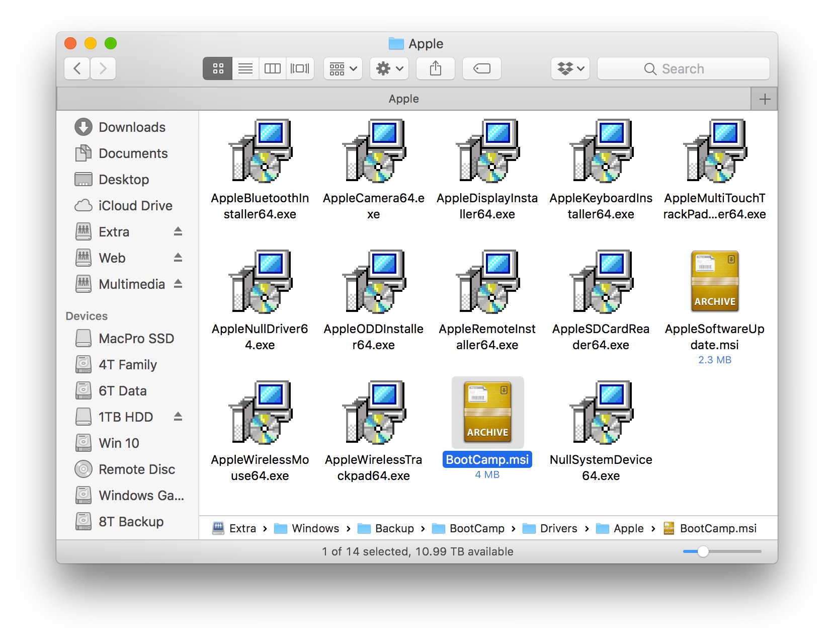Click the icon size slider
Screen dimensions: 834x644
coord(722,551)
